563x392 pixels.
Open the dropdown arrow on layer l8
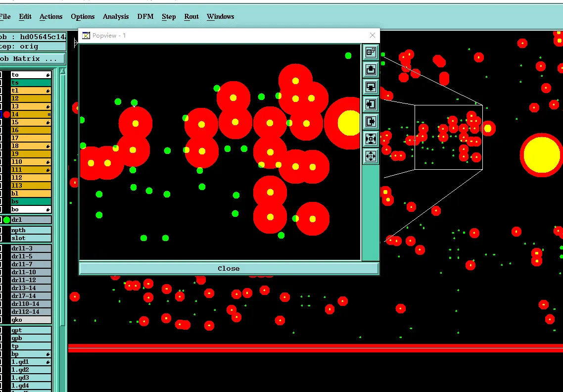click(x=47, y=146)
